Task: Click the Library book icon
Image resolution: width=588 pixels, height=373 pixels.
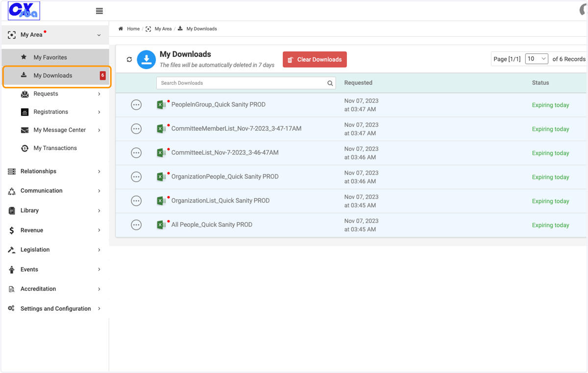Action: 12,211
